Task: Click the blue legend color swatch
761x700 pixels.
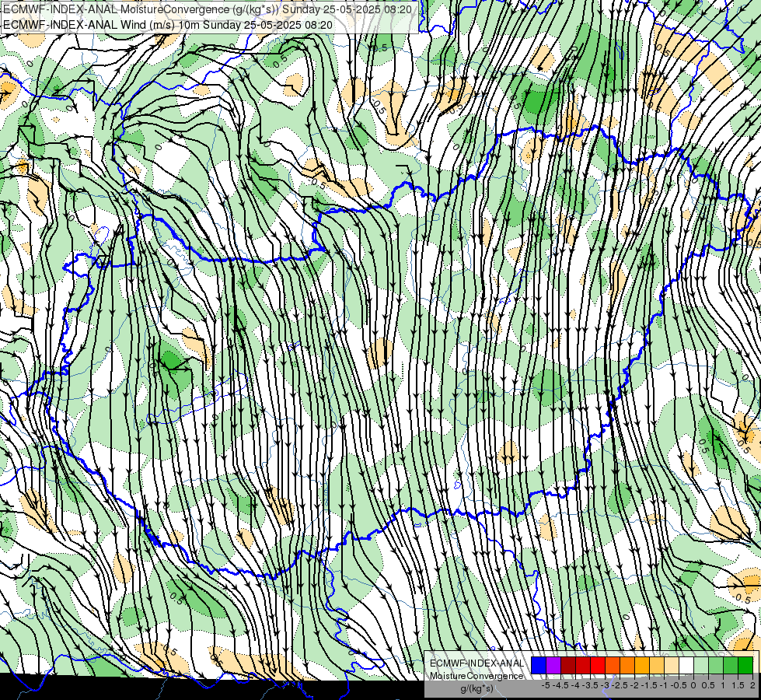Action: (x=539, y=665)
